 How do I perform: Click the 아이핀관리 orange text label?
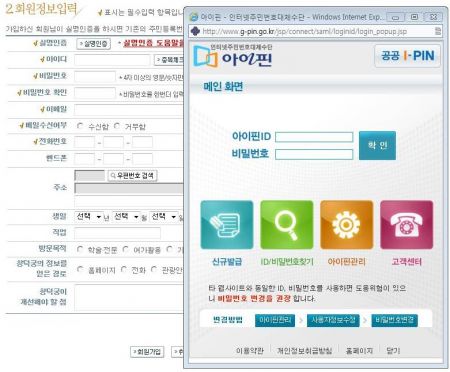pos(346,262)
